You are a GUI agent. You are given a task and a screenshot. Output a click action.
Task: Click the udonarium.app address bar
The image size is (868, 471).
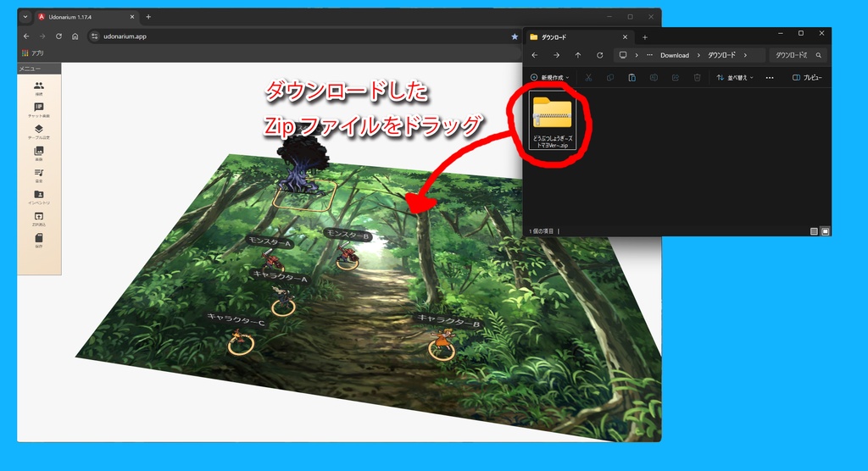point(304,36)
